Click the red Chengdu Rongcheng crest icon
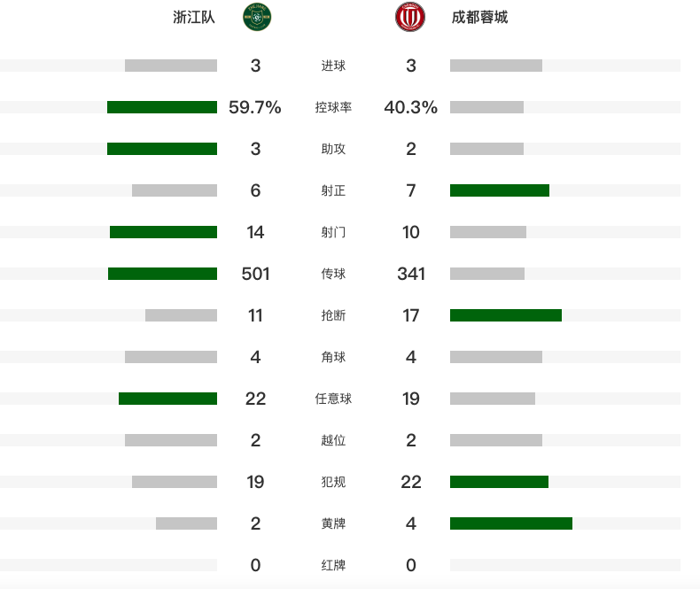 click(x=410, y=17)
